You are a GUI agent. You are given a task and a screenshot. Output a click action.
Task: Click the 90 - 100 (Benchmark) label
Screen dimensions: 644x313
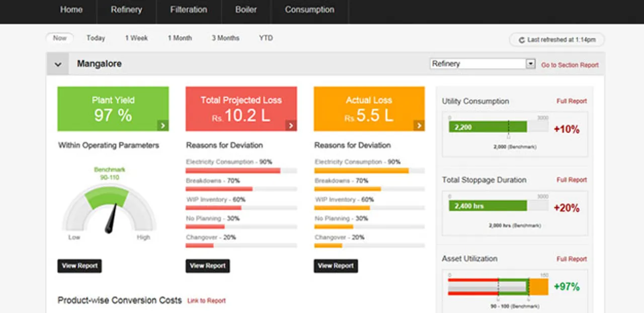click(x=515, y=306)
